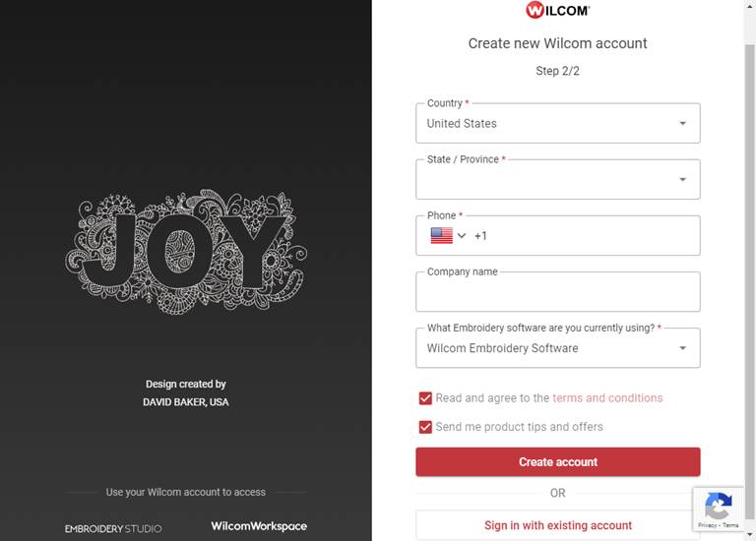Open the terms and conditions link
The image size is (756, 541).
coord(607,398)
